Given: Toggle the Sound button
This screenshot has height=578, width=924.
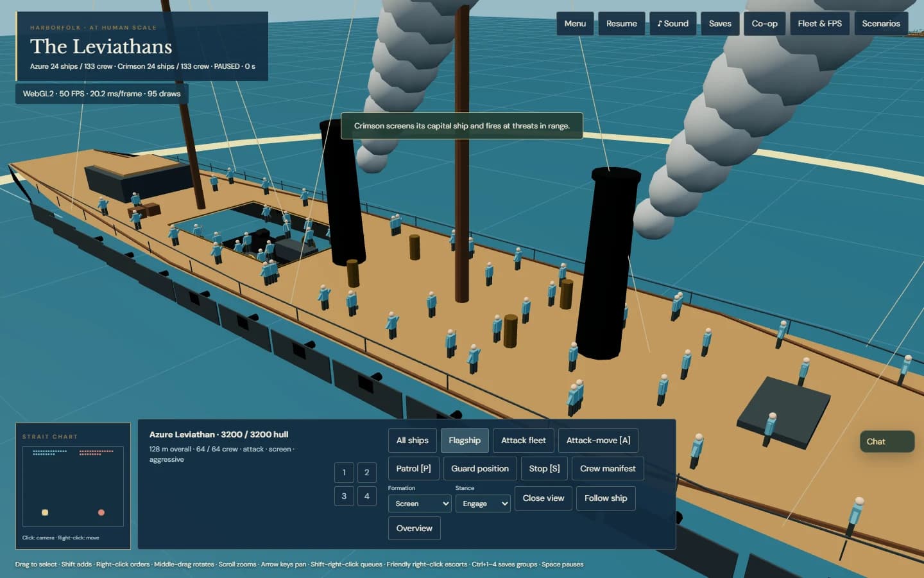Looking at the screenshot, I should (x=672, y=24).
